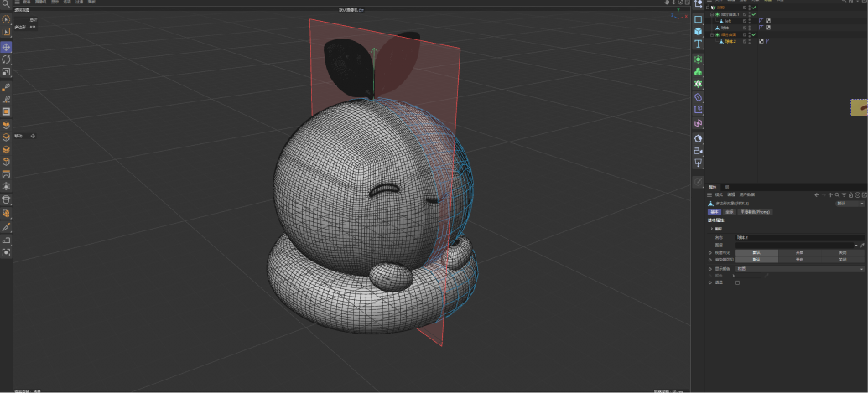Click the orange square mode icon in left toolbar
The image size is (868, 393).
(x=6, y=111)
